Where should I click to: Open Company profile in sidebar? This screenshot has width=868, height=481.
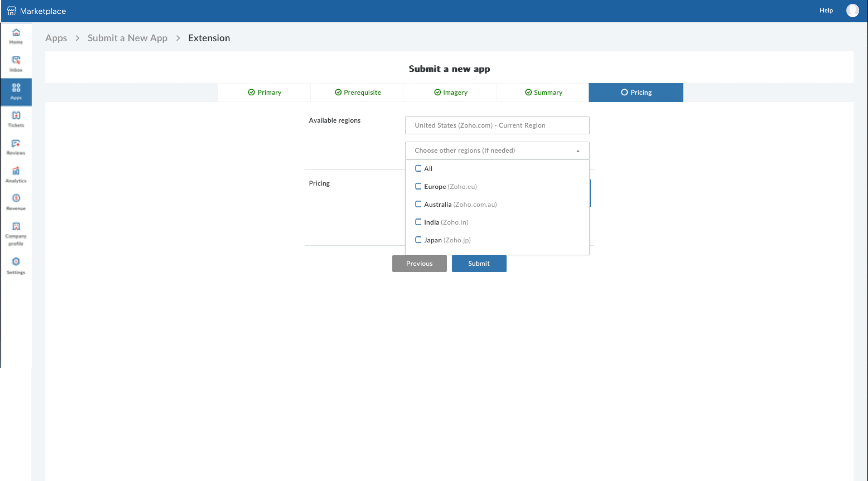pyautogui.click(x=16, y=233)
